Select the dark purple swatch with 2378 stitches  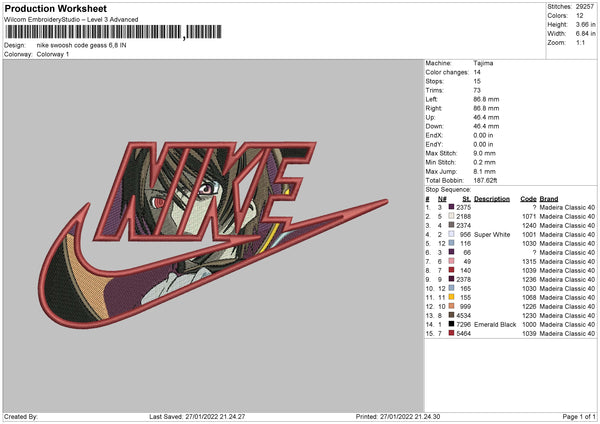click(x=452, y=279)
